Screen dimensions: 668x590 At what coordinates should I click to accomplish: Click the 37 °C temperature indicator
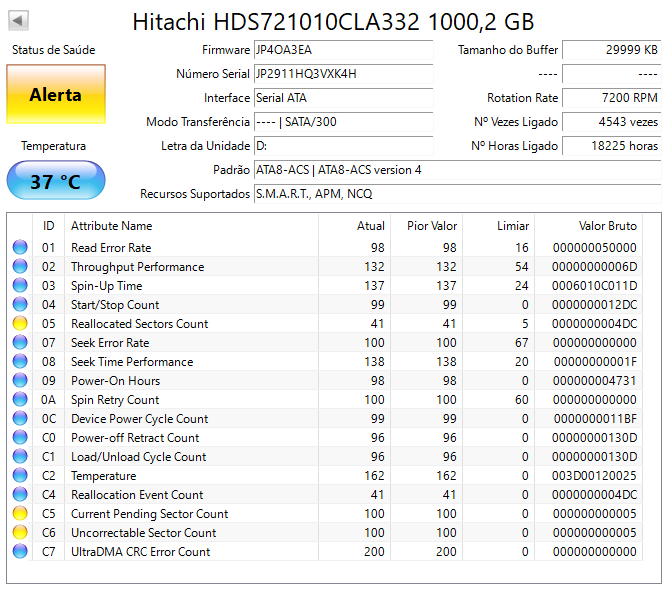pyautogui.click(x=56, y=181)
